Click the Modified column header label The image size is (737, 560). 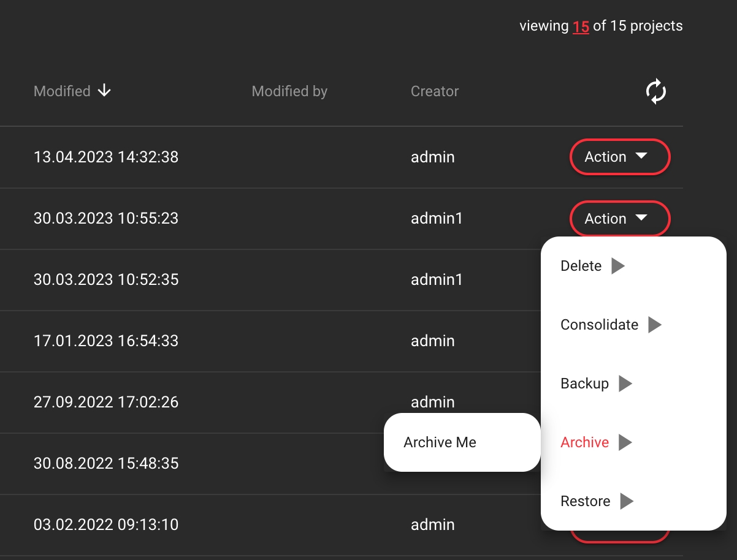[62, 91]
